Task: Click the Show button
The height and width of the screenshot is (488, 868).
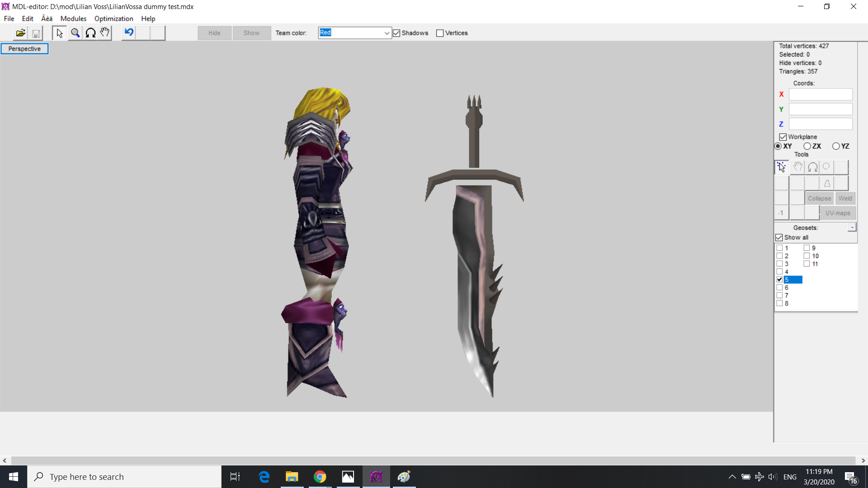Action: click(x=251, y=33)
